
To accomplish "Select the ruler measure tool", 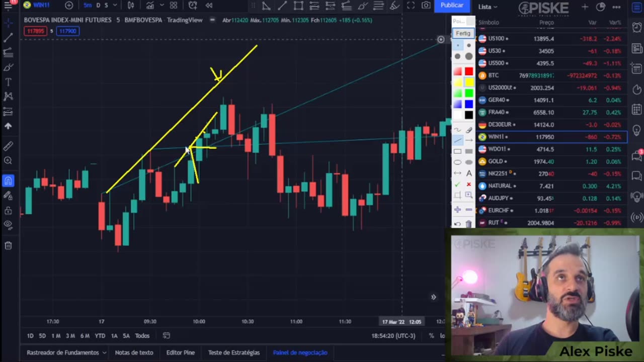I will [x=8, y=146].
